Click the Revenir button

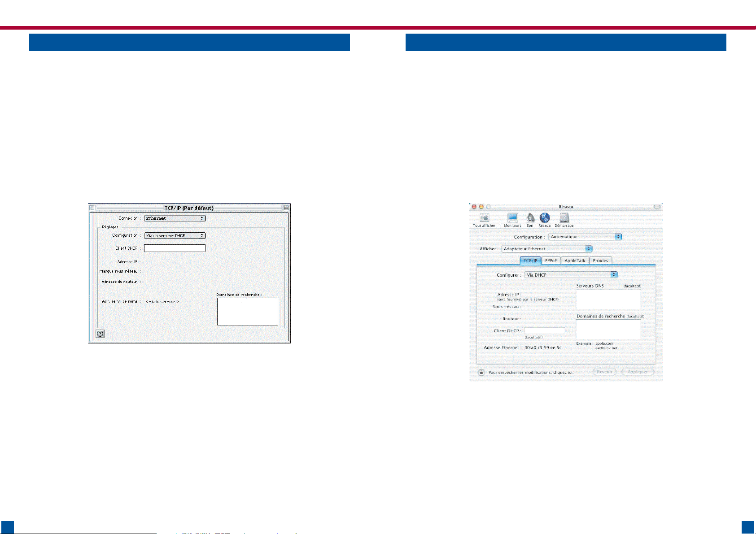(x=604, y=372)
